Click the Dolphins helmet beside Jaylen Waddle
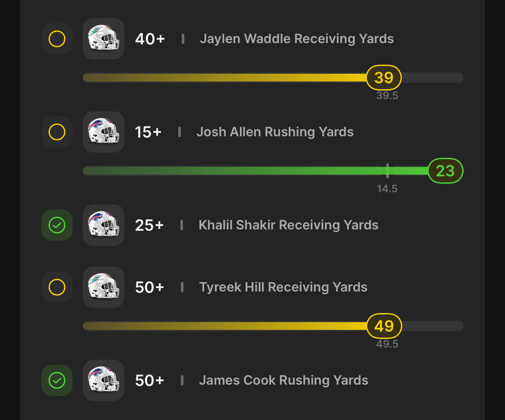505x420 pixels. tap(104, 39)
